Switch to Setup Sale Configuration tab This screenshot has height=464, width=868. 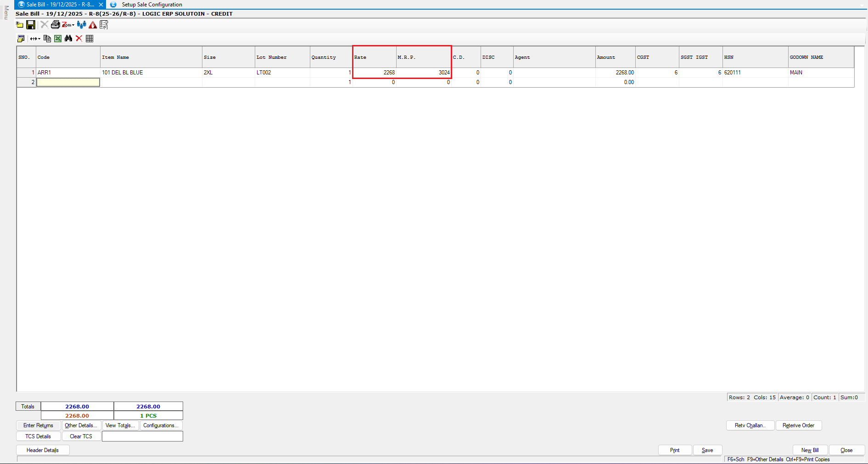coord(151,5)
